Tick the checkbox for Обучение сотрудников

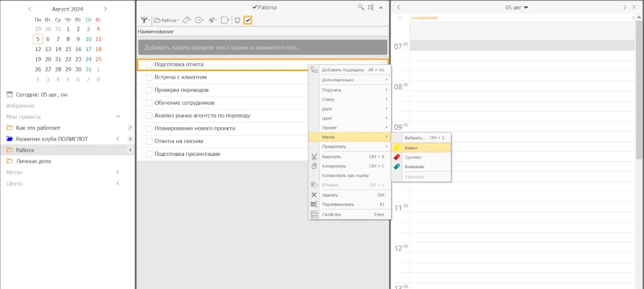[x=149, y=103]
